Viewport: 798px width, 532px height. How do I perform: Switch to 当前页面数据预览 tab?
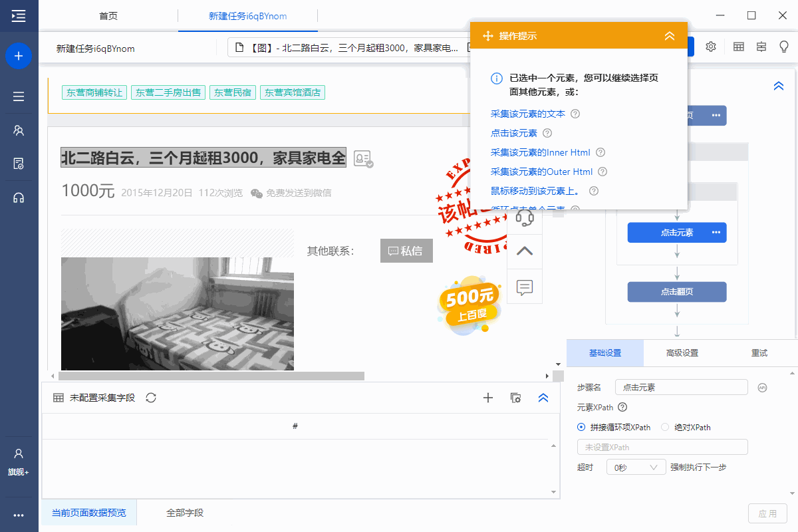[89, 513]
